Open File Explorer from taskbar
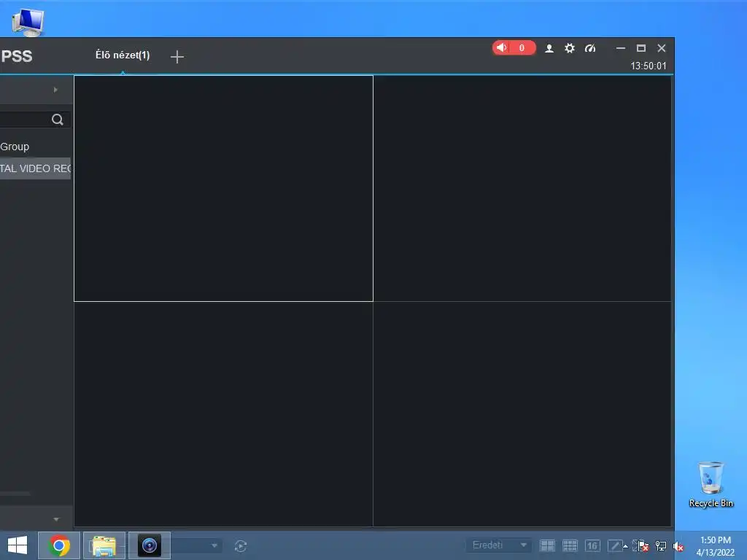This screenshot has height=560, width=747. 104,545
